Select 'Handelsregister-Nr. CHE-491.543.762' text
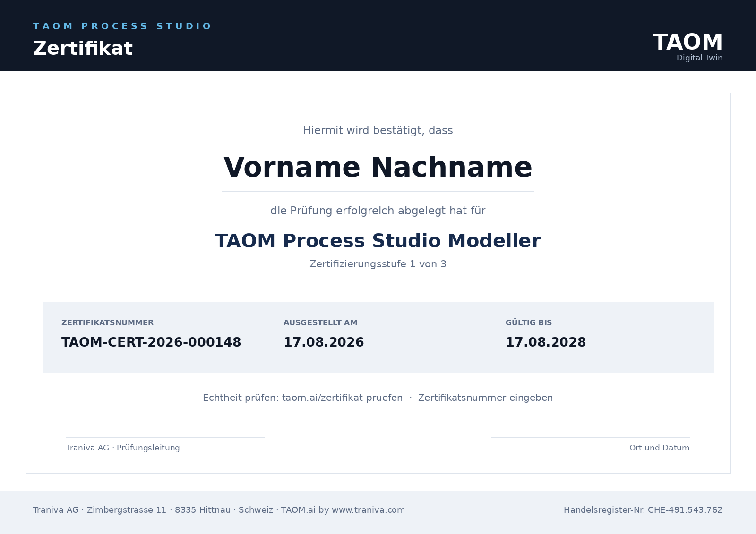This screenshot has height=534, width=756. point(643,510)
